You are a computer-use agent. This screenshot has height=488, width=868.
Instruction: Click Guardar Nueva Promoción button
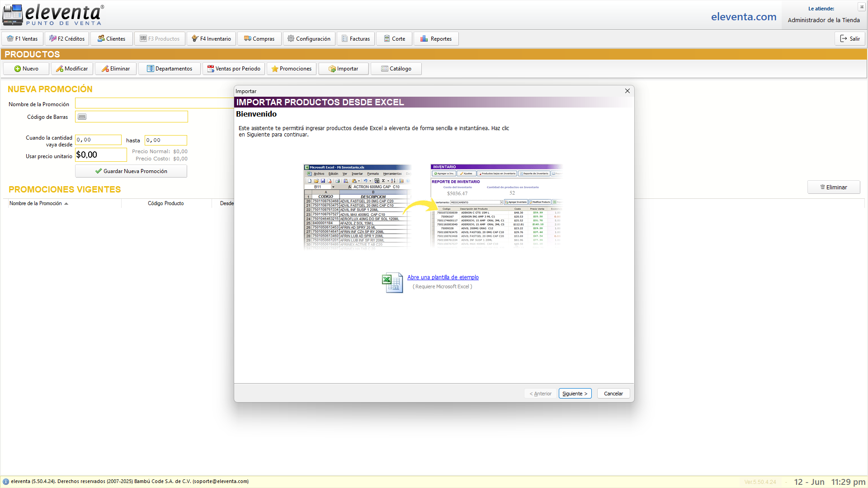tap(131, 171)
